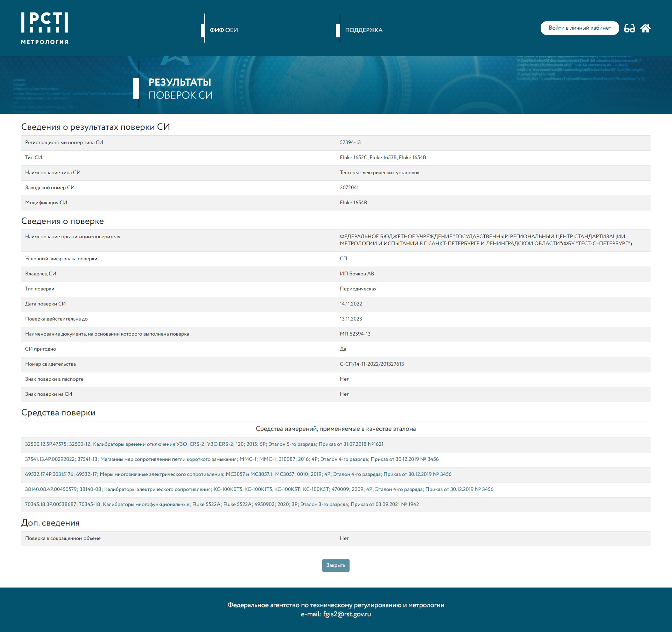Click РЕЗУЛЬТАТЫ ПОВЕРОК СИ banner title
Viewport: 672px width, 632px height.
point(180,89)
